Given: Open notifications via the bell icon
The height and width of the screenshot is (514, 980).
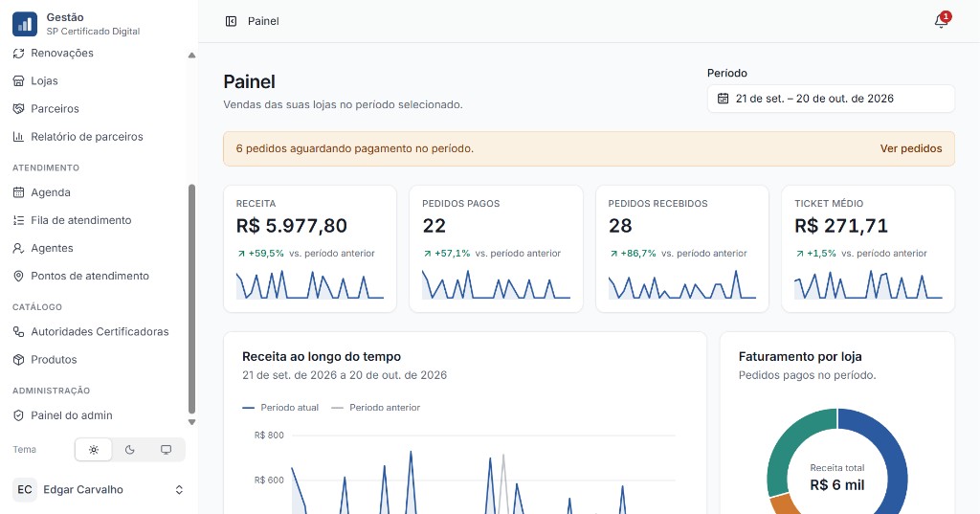Looking at the screenshot, I should pos(942,21).
